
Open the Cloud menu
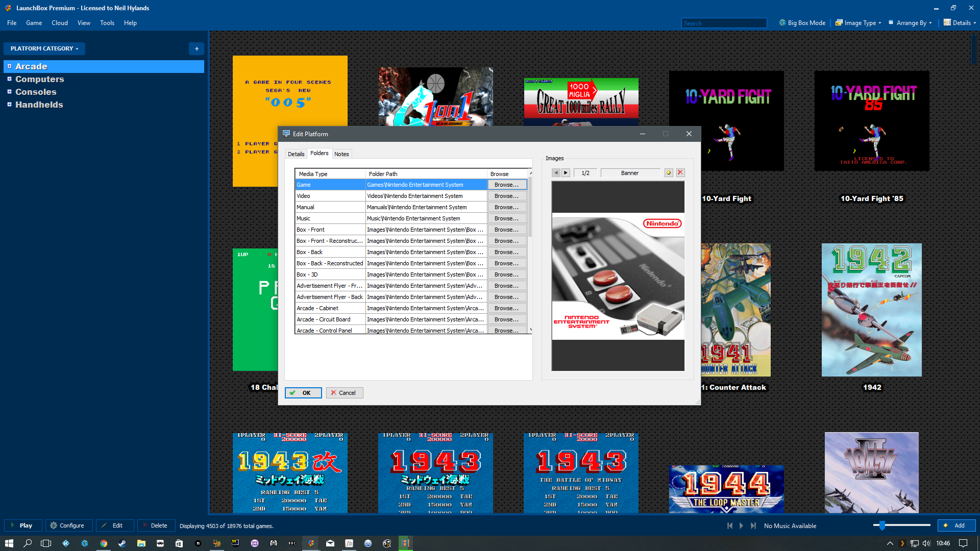(60, 23)
